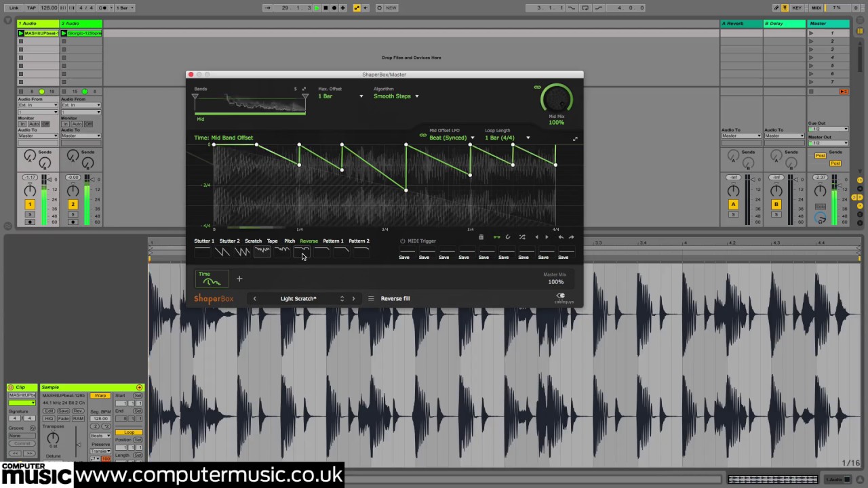Click link icon beside Mid Offset LFO

tap(423, 135)
